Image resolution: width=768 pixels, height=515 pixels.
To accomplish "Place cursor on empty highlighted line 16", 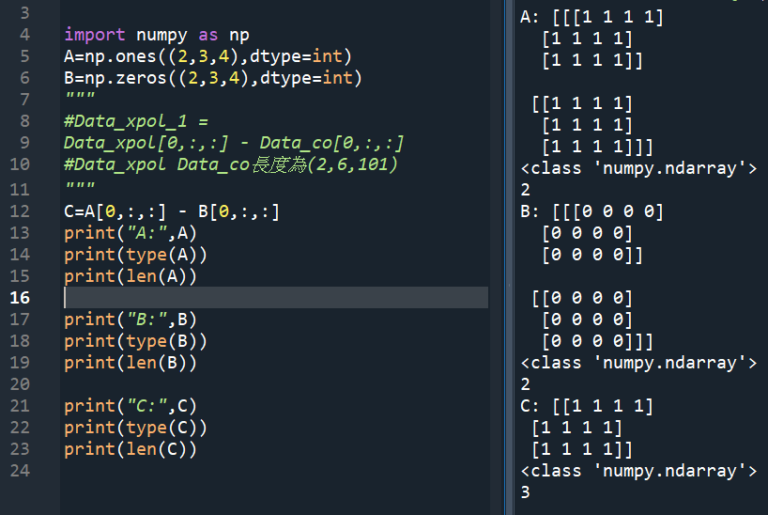I will click(276, 297).
